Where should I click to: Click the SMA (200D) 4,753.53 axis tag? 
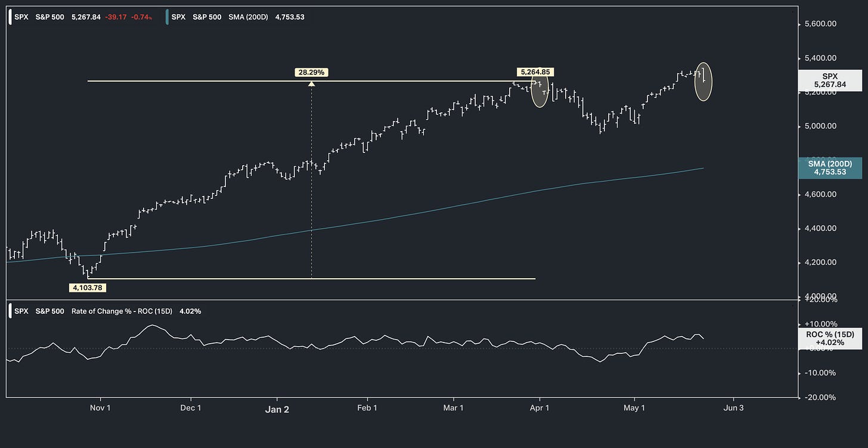(829, 168)
